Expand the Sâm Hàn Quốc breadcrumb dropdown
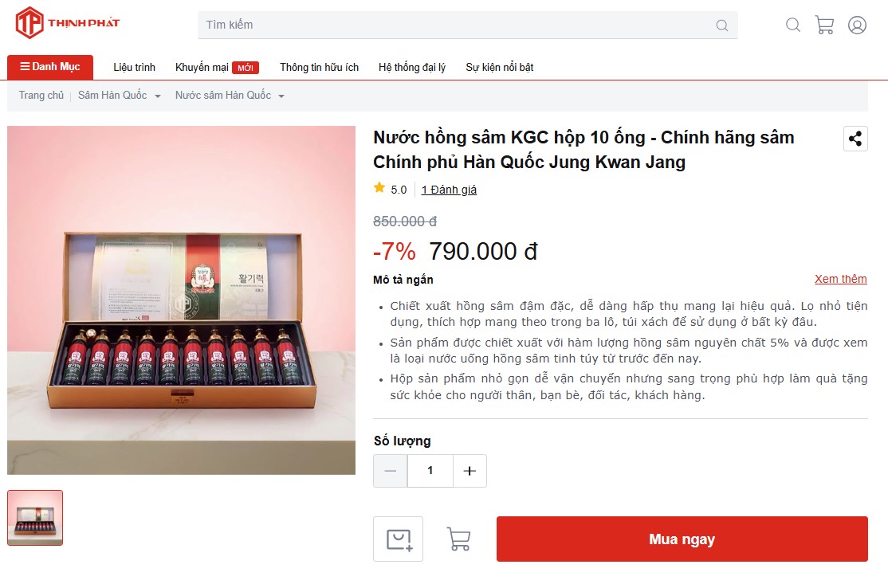888x588 pixels. [158, 96]
